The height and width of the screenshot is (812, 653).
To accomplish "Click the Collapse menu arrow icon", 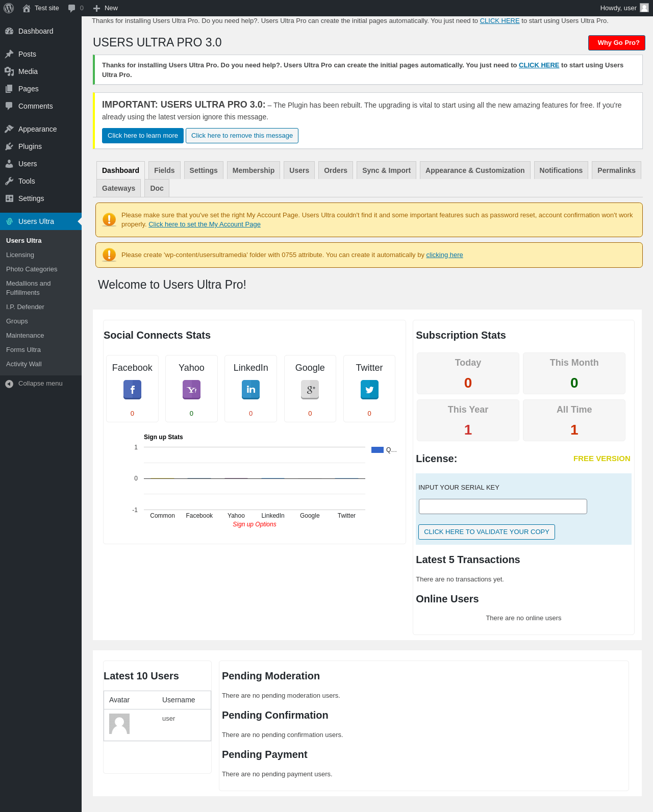I will pyautogui.click(x=9, y=384).
